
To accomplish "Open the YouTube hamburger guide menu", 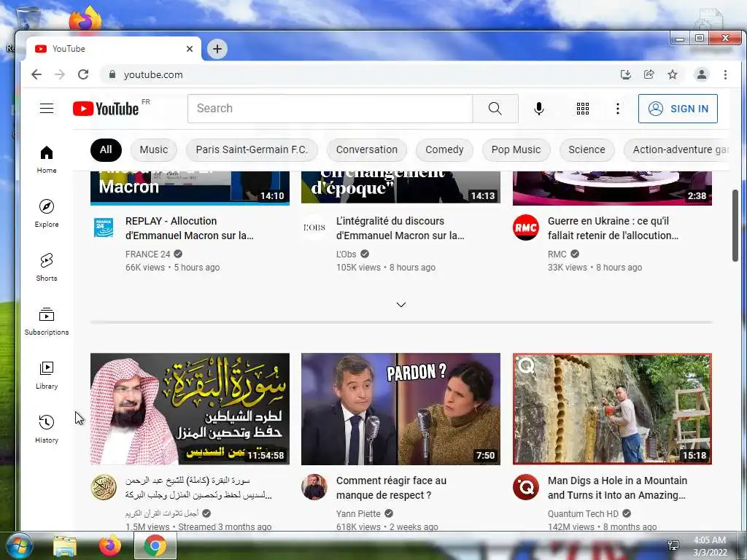I will (x=46, y=109).
